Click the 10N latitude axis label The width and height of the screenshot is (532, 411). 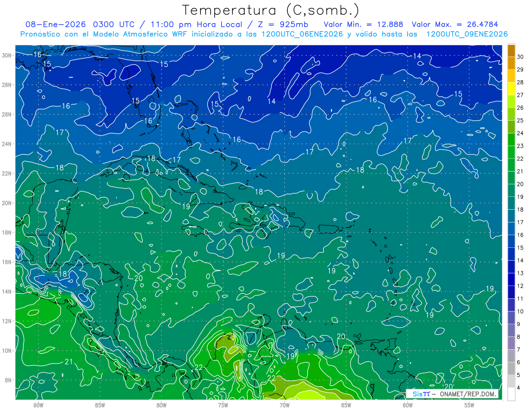(x=7, y=351)
